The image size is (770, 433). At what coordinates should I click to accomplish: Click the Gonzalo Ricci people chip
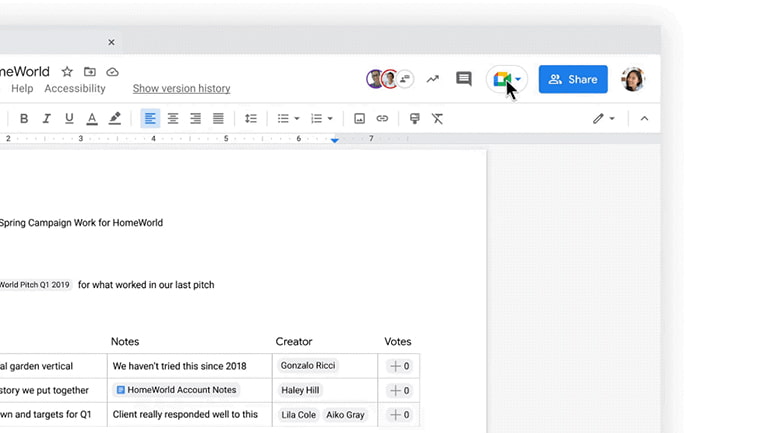[308, 365]
